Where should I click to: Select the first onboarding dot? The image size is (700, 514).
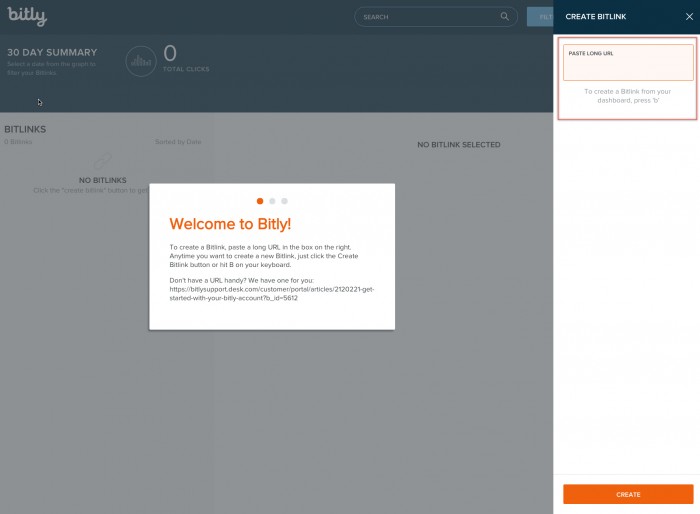(260, 201)
